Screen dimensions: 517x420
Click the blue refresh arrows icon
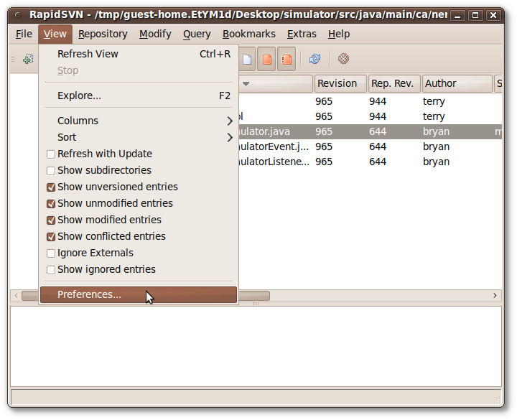pyautogui.click(x=315, y=59)
